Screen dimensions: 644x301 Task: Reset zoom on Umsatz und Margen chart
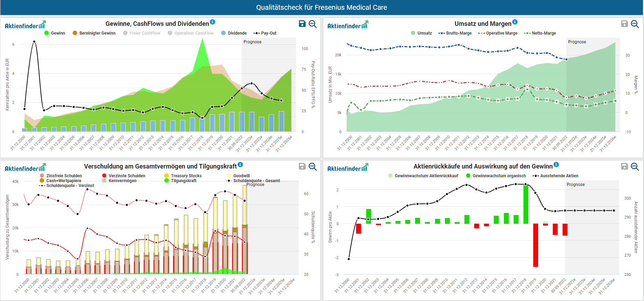(x=635, y=24)
